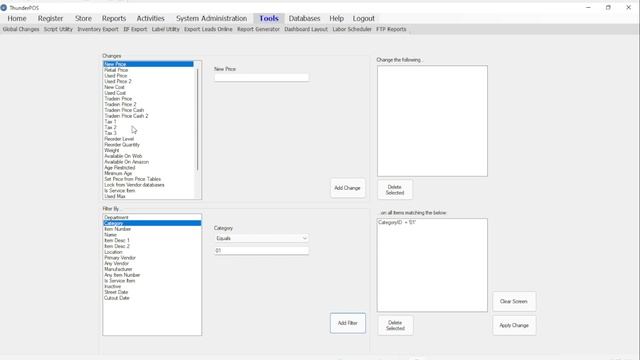
Task: Click the Clear Screen button
Action: [x=514, y=302]
